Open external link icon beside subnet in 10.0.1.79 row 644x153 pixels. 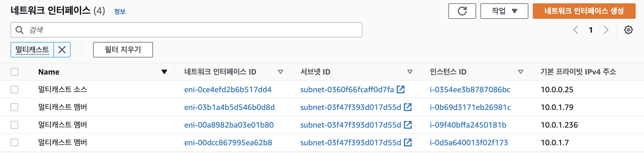408,107
